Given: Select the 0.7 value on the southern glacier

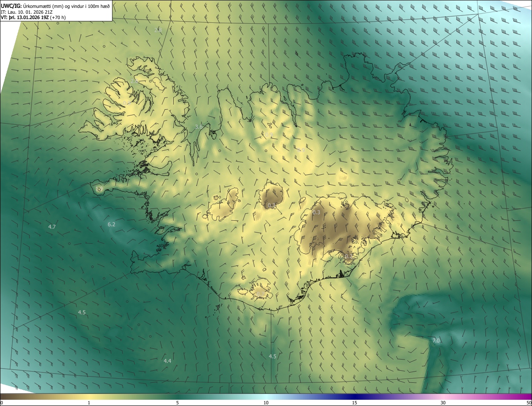Looking at the screenshot, I should tap(260, 293).
